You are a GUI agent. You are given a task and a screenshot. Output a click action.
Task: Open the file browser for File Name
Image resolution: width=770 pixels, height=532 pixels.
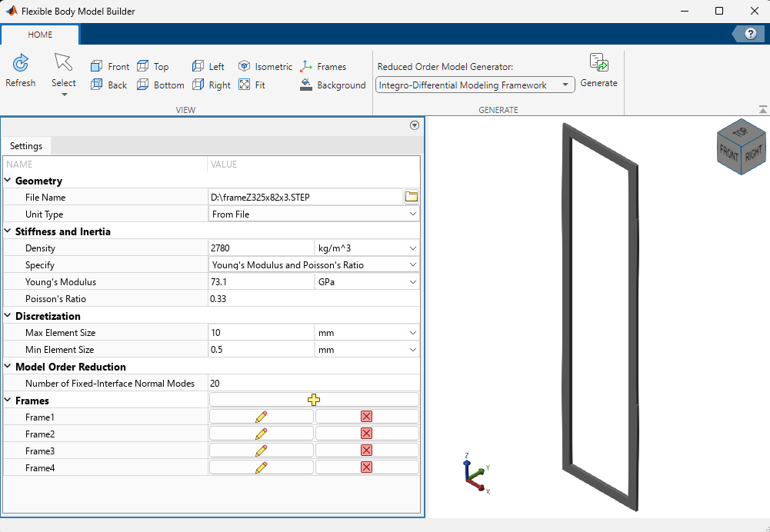click(x=411, y=196)
